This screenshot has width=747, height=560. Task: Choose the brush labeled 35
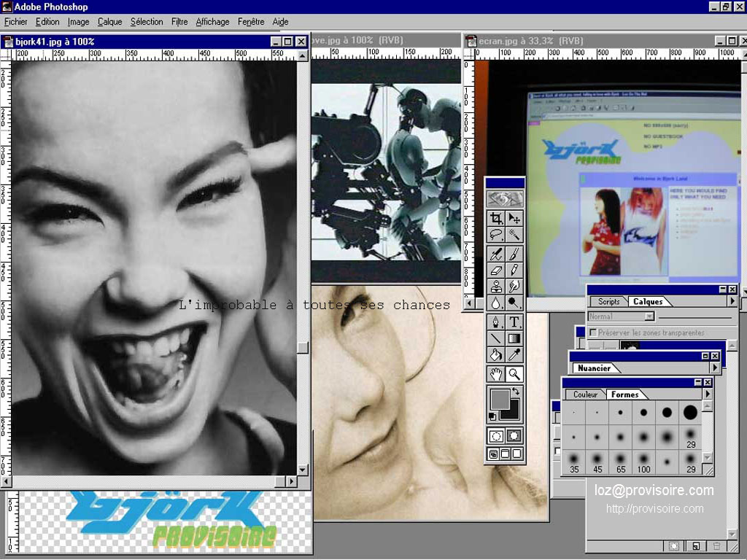pos(574,463)
